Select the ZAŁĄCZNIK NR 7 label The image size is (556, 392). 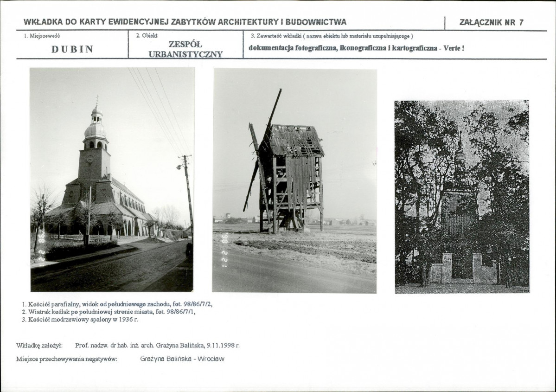click(491, 22)
